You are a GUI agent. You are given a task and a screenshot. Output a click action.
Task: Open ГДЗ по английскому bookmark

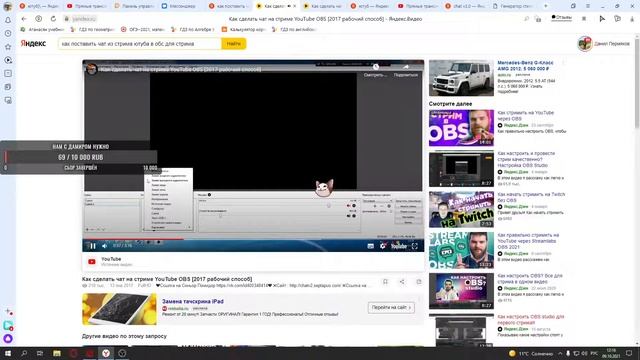pyautogui.click(x=294, y=29)
